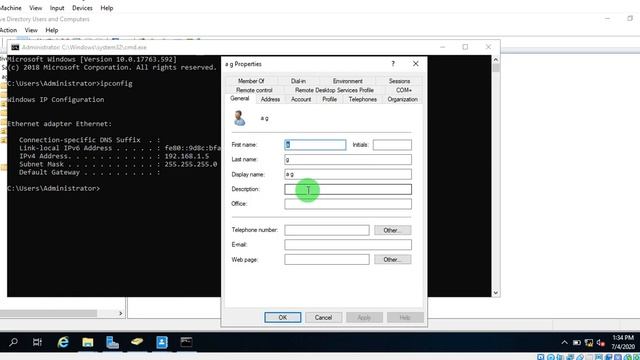This screenshot has height=360, width=640.
Task: Open the Profile tab
Action: click(x=329, y=99)
